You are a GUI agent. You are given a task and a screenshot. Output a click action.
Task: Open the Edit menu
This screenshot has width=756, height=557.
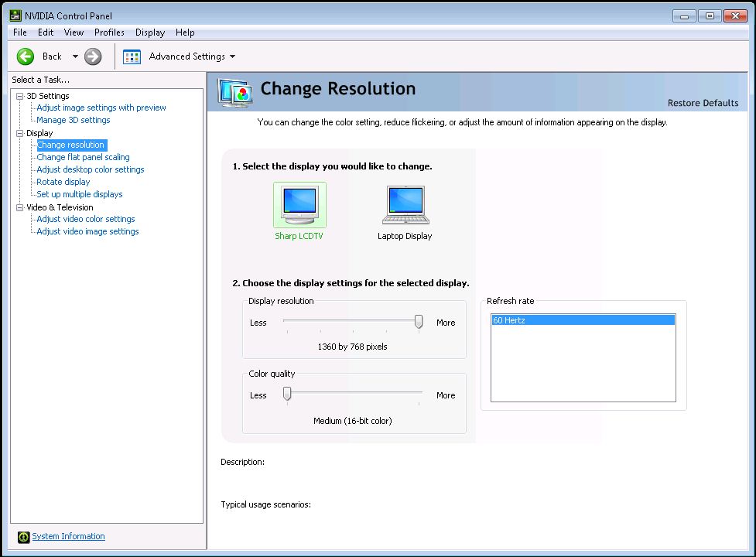(x=46, y=32)
